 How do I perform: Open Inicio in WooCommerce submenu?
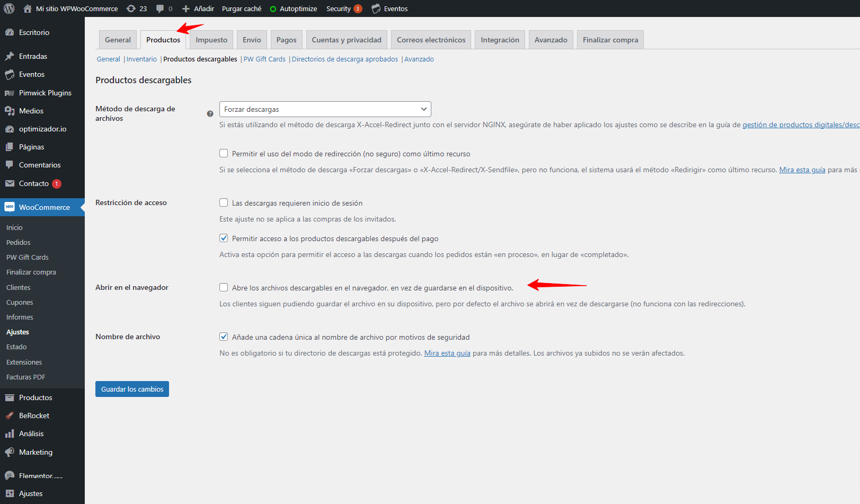14,227
